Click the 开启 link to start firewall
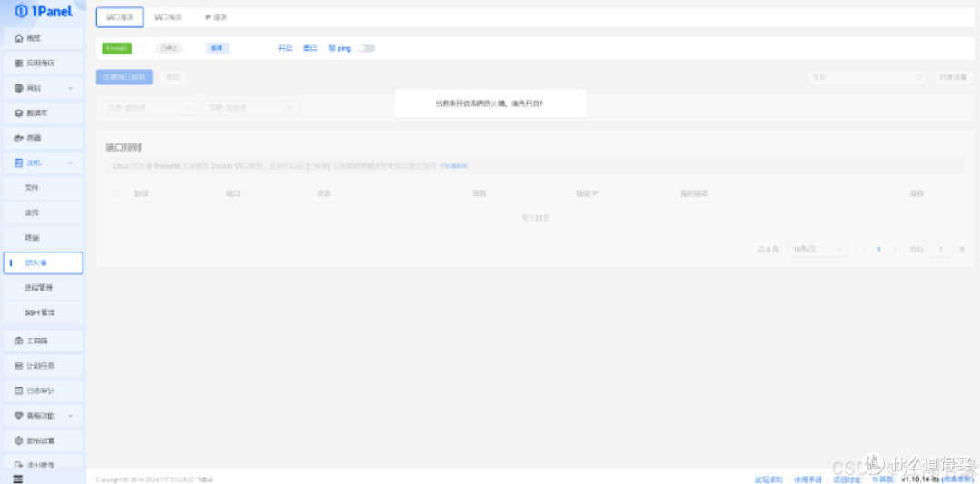This screenshot has height=484, width=980. coord(285,48)
